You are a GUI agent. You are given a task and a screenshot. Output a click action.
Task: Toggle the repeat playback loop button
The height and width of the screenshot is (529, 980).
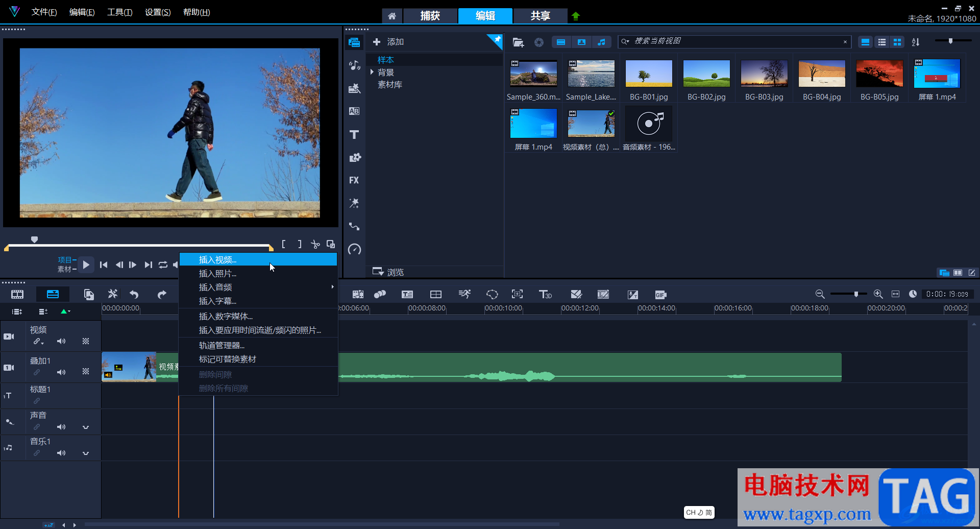point(163,264)
